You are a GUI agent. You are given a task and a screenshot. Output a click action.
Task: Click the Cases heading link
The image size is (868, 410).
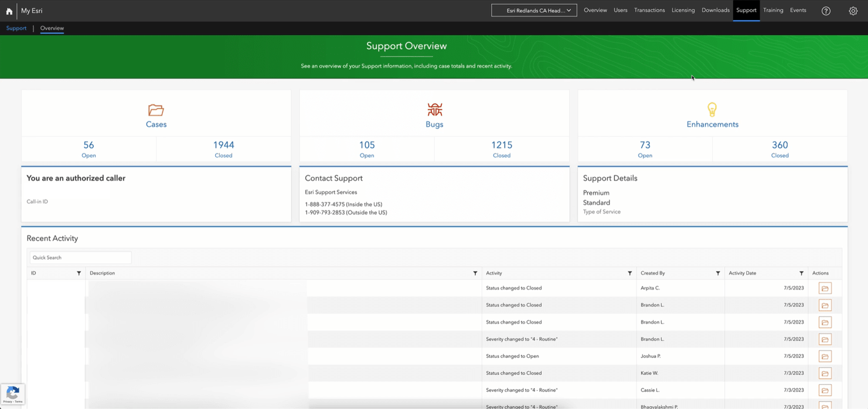(156, 124)
